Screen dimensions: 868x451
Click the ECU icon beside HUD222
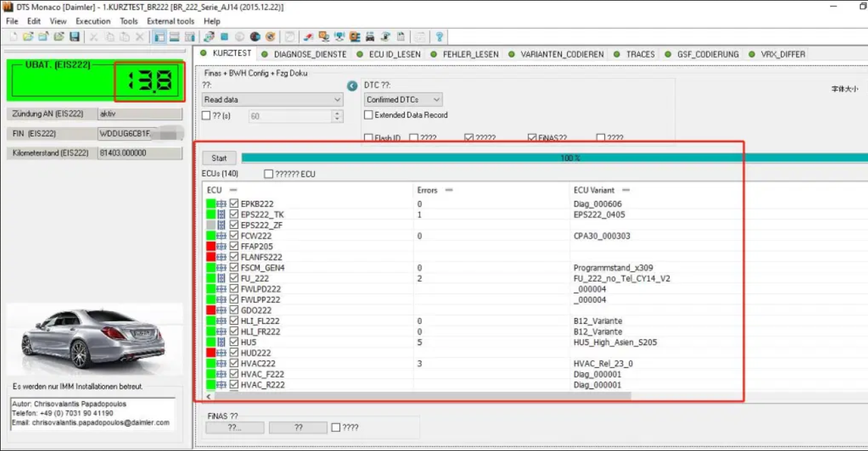(x=221, y=353)
